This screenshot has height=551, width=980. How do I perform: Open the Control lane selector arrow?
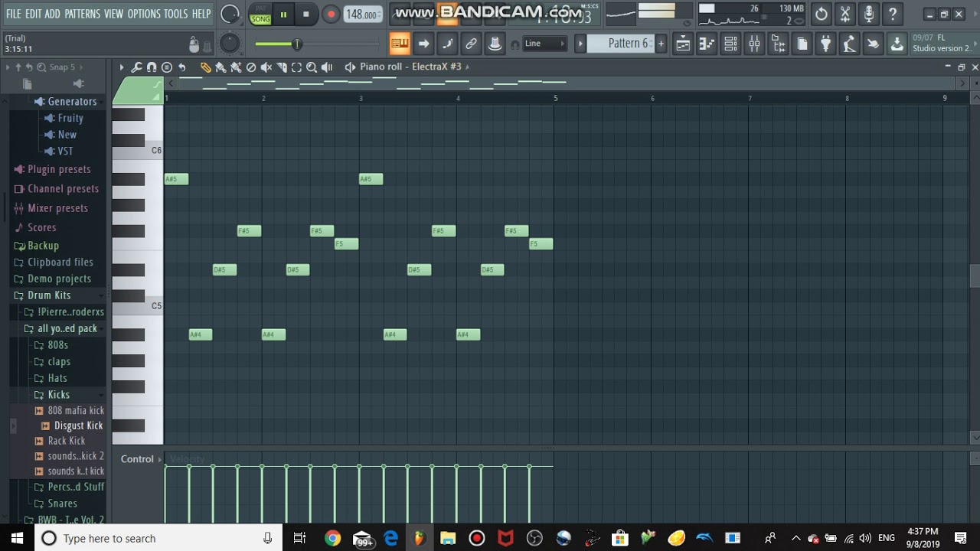(160, 459)
